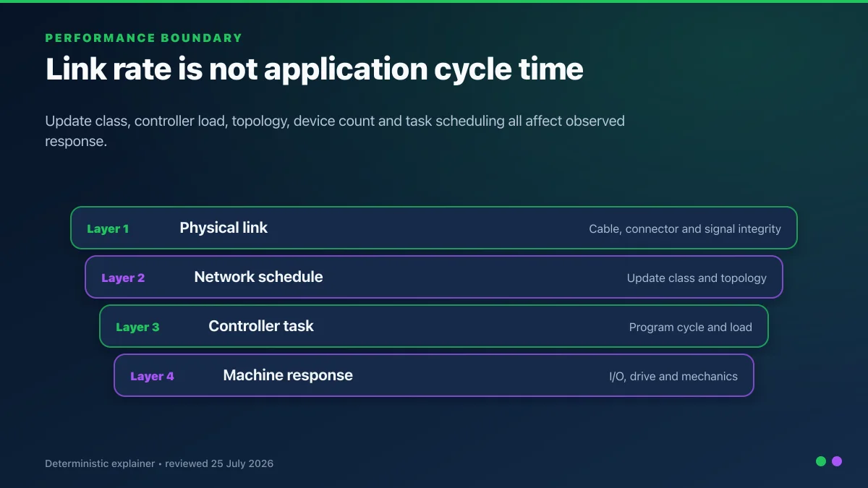Click I/O, drive and mechanics description
Viewport: 868px width, 488px height.
[673, 376]
